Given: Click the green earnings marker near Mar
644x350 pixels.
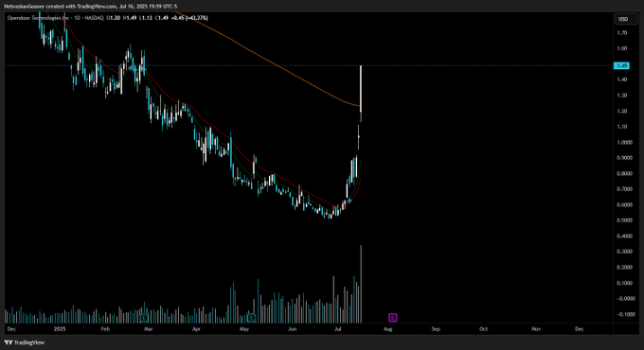Looking at the screenshot, I should (144, 317).
